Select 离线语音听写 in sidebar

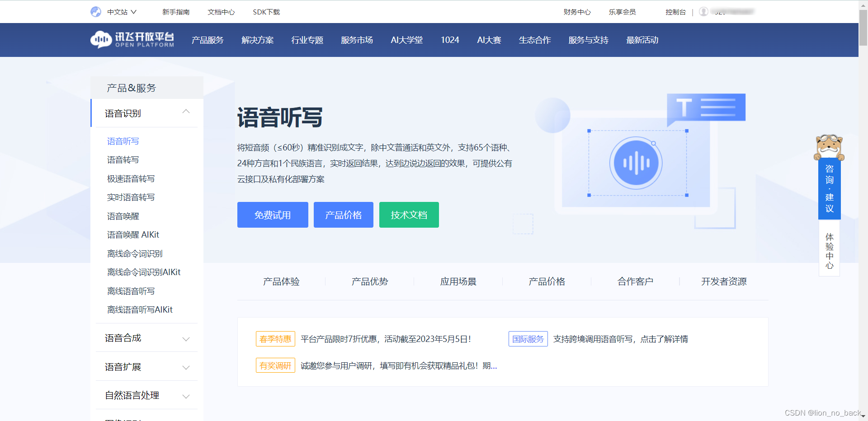pyautogui.click(x=131, y=291)
